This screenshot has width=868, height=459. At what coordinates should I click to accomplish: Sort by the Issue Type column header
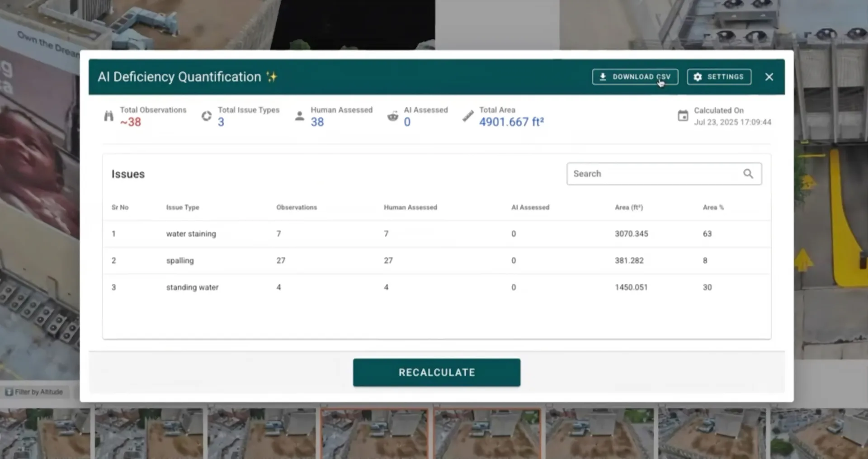coord(183,207)
